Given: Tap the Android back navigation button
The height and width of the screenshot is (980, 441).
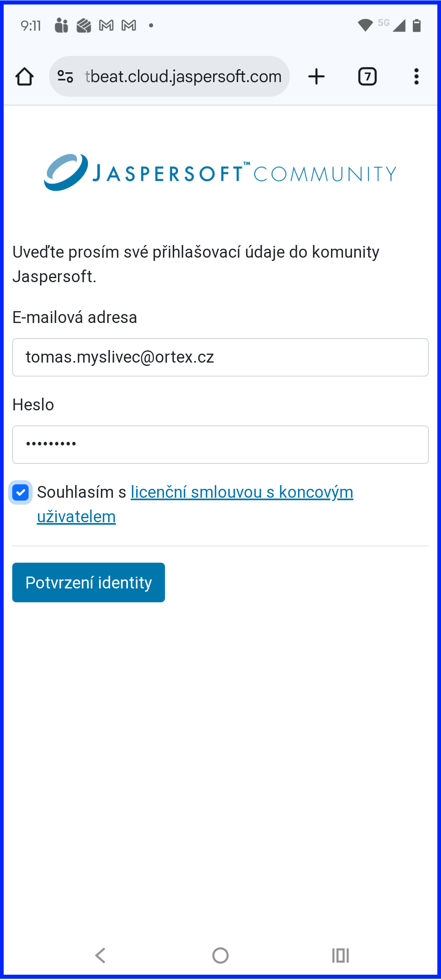Looking at the screenshot, I should (x=100, y=955).
